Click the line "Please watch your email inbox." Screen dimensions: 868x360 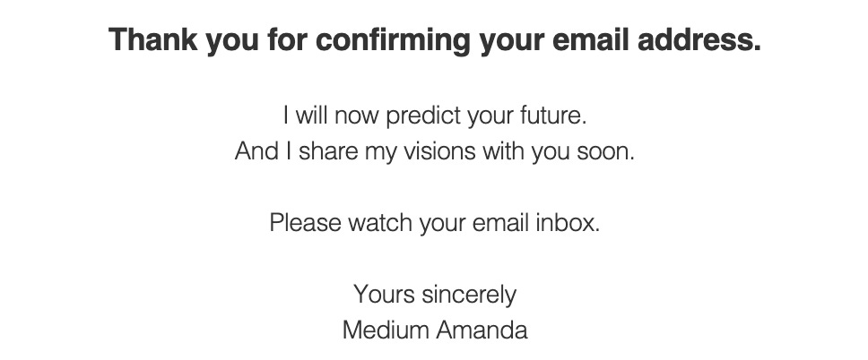pyautogui.click(x=435, y=223)
